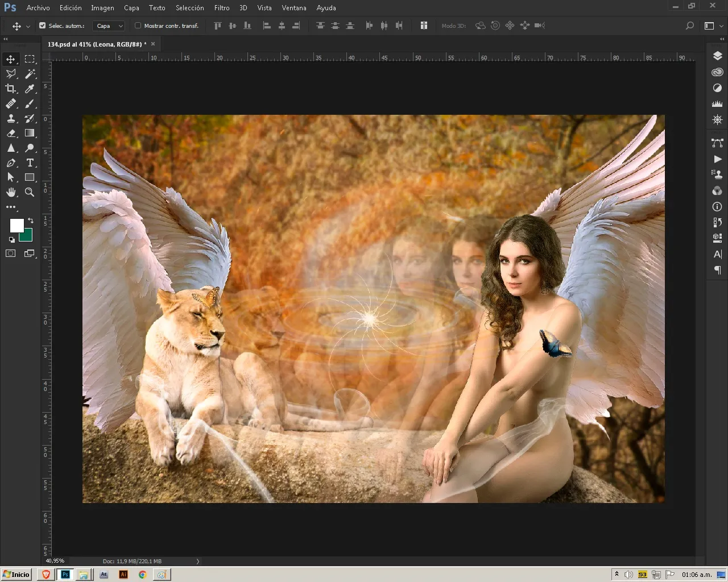Open the Capa auto-select dropdown
The image size is (728, 582).
pos(109,26)
